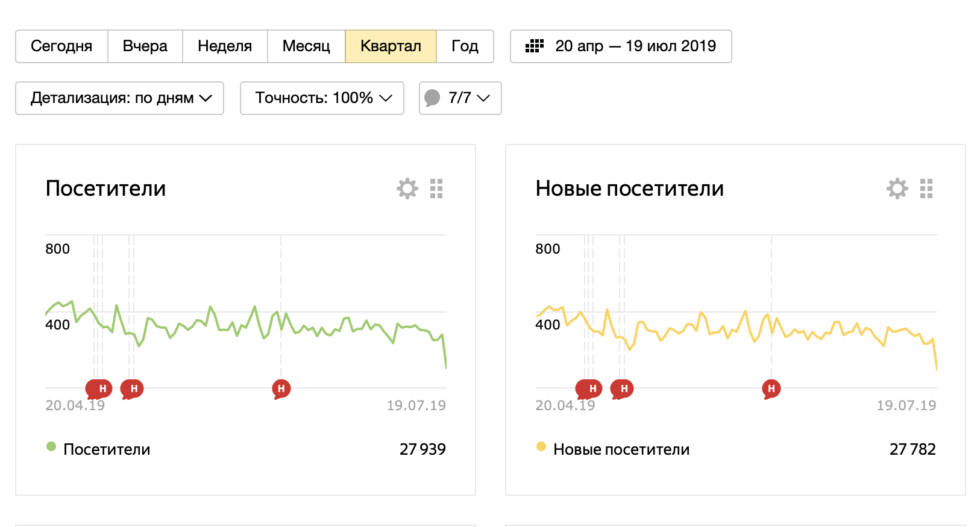This screenshot has width=980, height=527.
Task: Open the second note marker on Посетители chart
Action: click(x=132, y=389)
